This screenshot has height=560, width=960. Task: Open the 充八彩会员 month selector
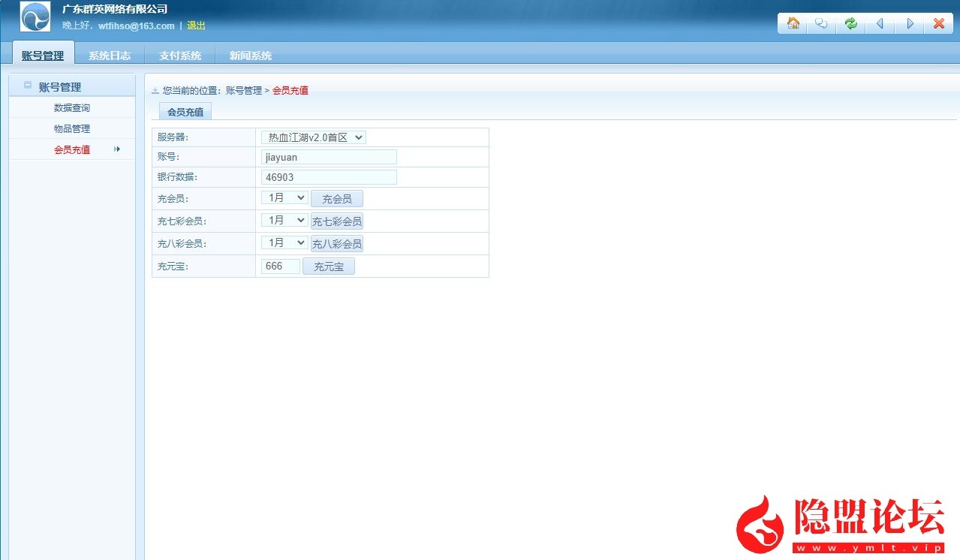coord(284,242)
